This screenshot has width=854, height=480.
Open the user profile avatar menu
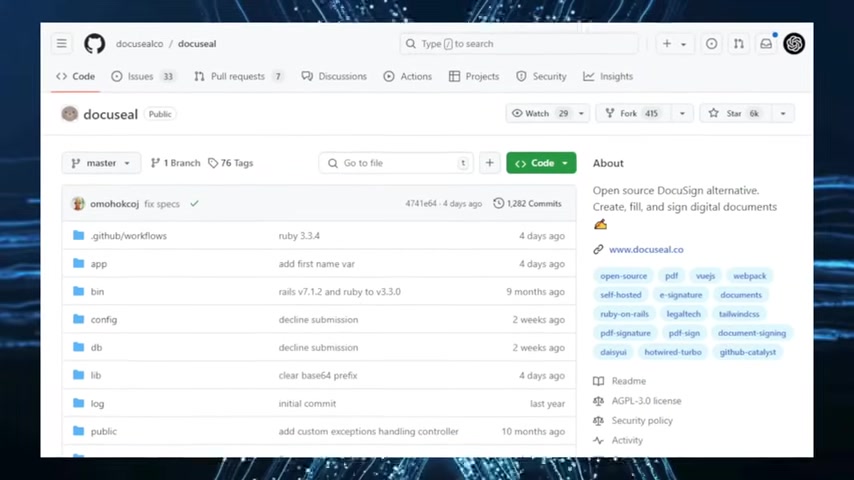coord(794,44)
